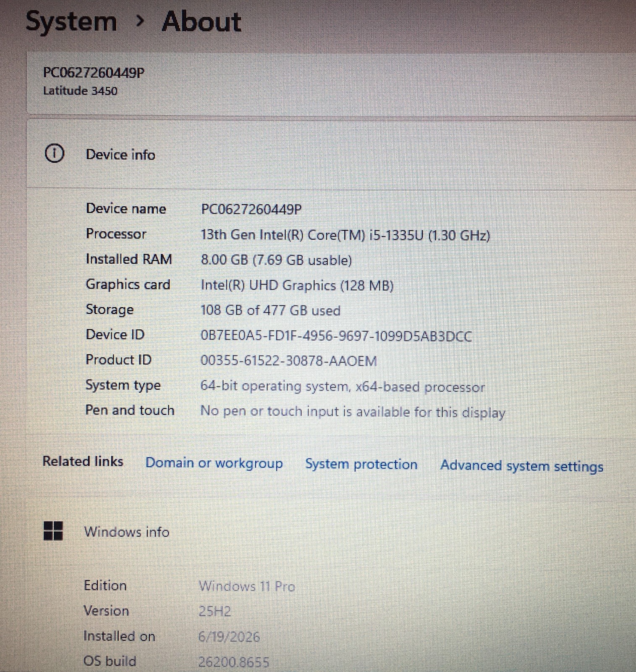Select the Device name value PC0627260449P
The image size is (636, 672).
[x=251, y=209]
